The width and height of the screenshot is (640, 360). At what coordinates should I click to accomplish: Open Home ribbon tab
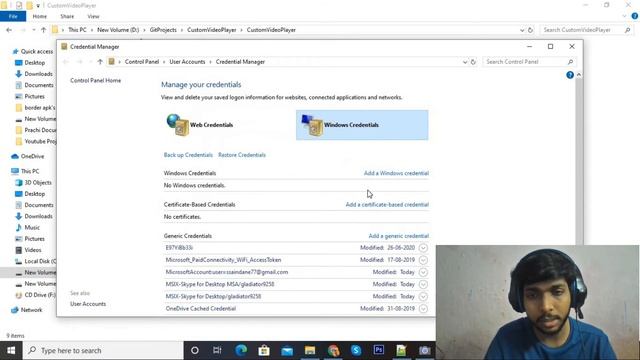click(40, 16)
